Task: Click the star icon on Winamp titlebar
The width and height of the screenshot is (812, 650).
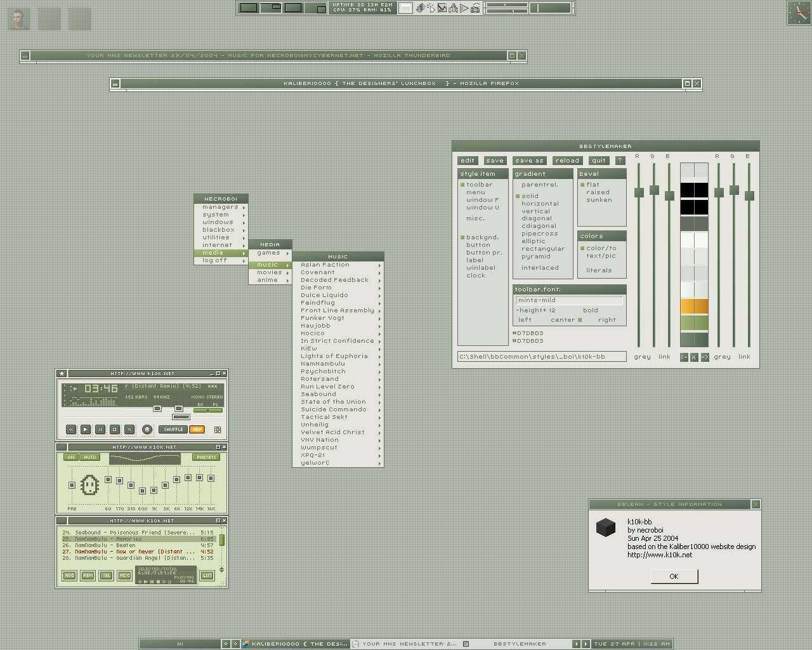Action: [62, 373]
